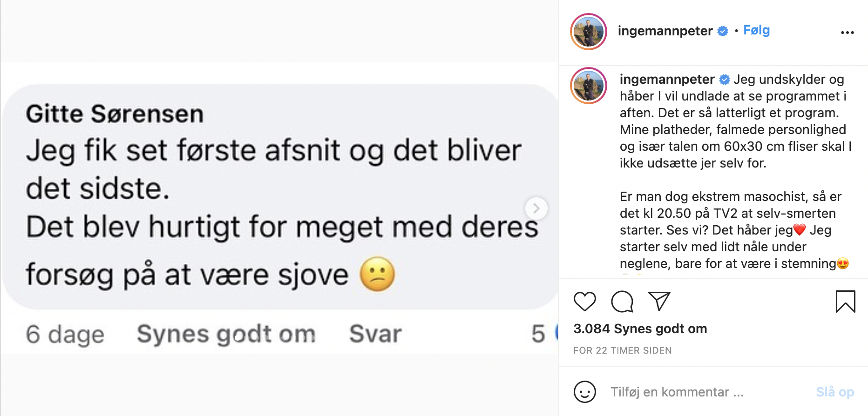The width and height of the screenshot is (868, 416).
Task: Click the verified badge in the caption
Action: point(725,80)
